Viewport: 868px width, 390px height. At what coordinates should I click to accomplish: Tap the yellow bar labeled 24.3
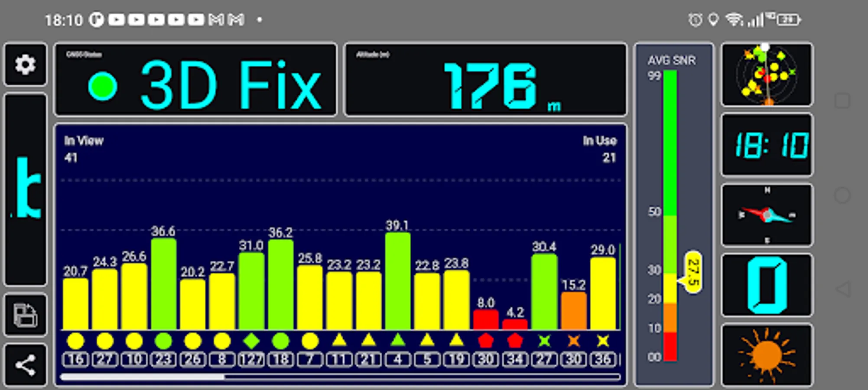105,299
